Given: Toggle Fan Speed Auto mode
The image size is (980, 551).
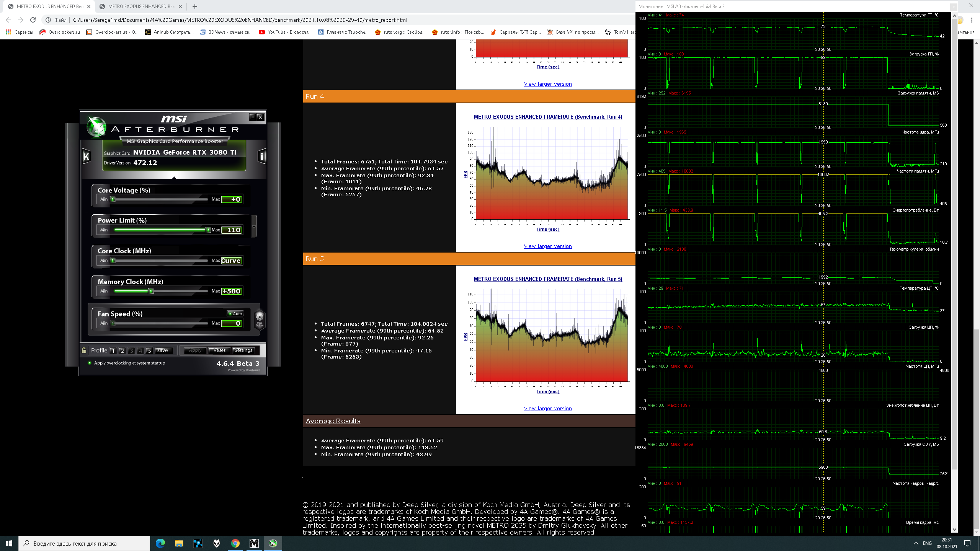Looking at the screenshot, I should tap(235, 313).
